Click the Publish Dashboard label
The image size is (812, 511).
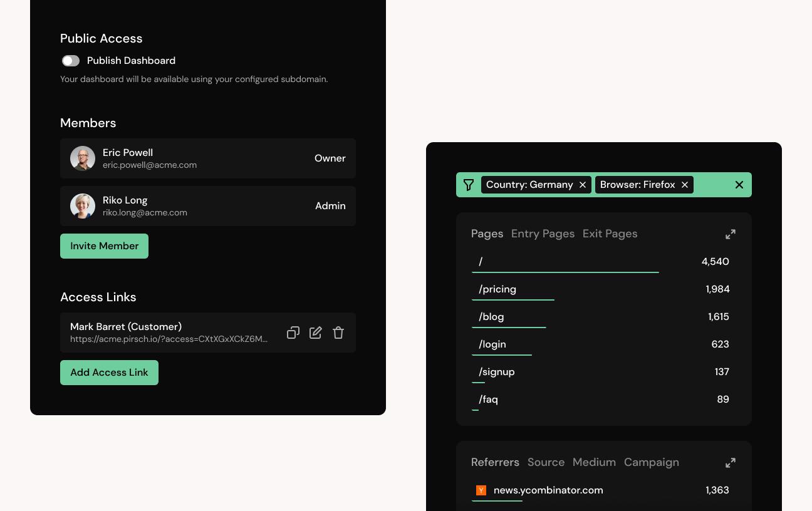[131, 61]
